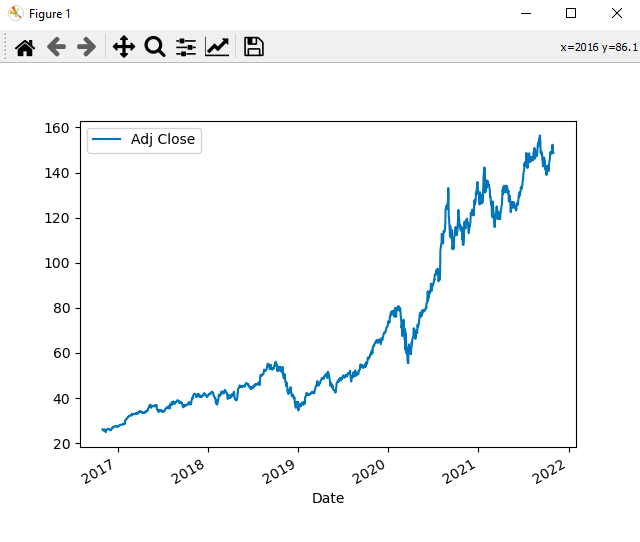Viewport: 640px width, 542px height.
Task: Click the 160 y-axis tick label
Action: point(57,128)
